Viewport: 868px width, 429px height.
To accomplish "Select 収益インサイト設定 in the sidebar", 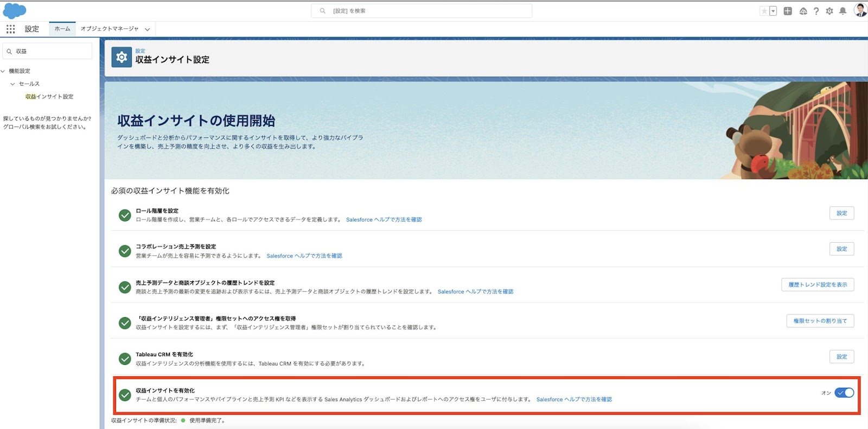I will tap(49, 97).
